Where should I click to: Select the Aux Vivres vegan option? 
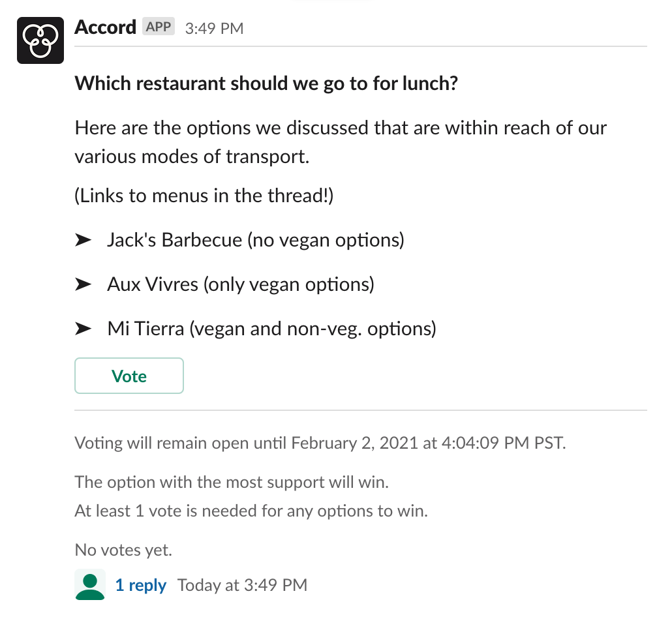(x=240, y=284)
